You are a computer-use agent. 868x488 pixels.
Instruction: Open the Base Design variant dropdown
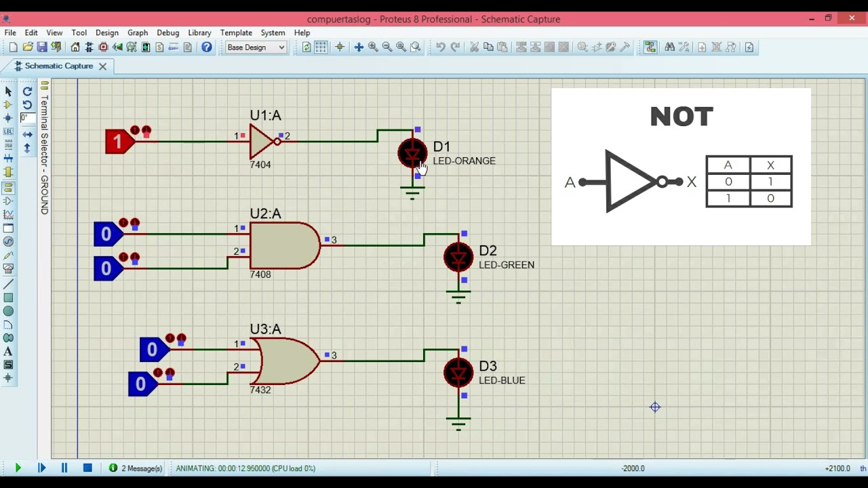256,47
